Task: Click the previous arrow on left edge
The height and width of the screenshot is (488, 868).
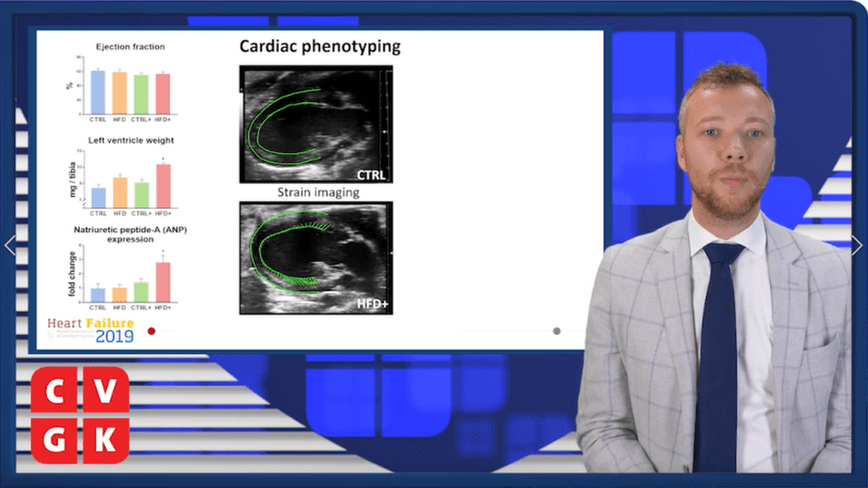Action: (10, 246)
